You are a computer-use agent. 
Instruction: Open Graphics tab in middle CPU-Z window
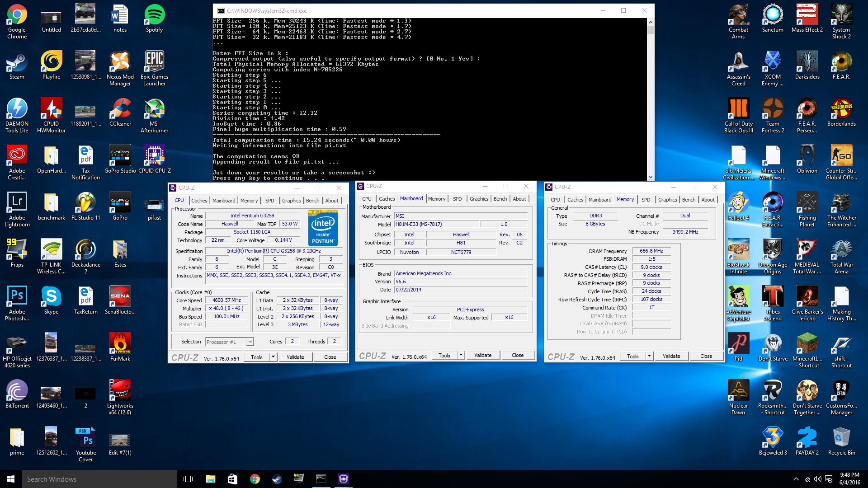479,199
